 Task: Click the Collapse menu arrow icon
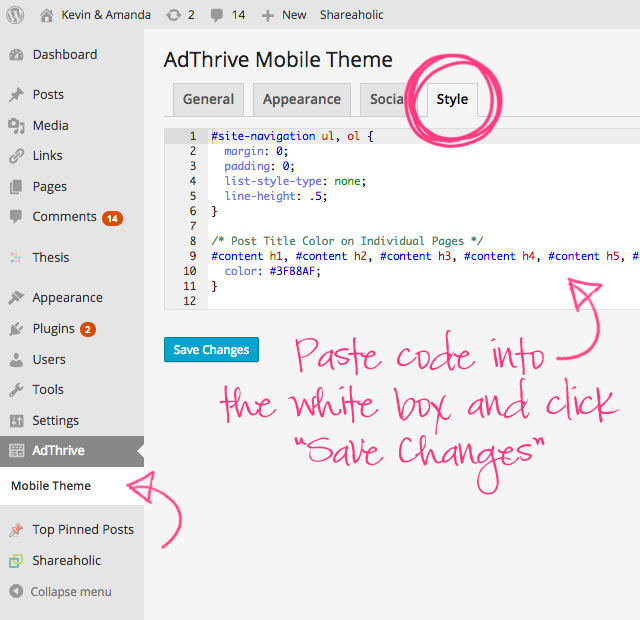tap(16, 591)
